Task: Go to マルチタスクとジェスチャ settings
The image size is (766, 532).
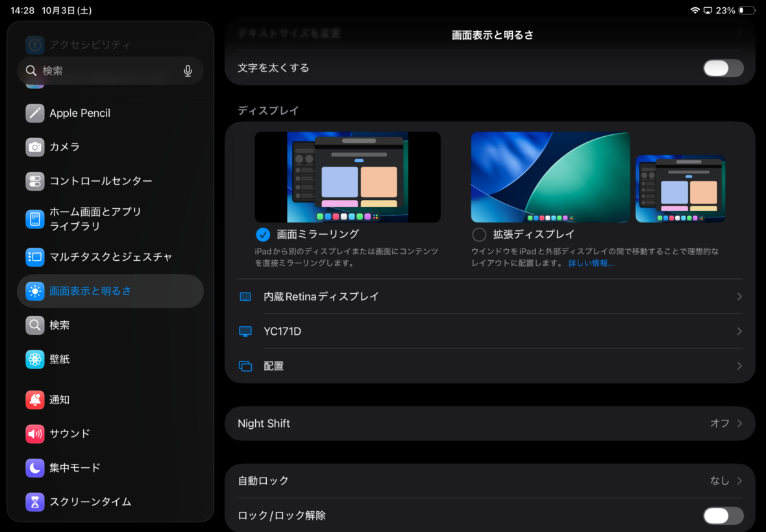Action: (110, 257)
